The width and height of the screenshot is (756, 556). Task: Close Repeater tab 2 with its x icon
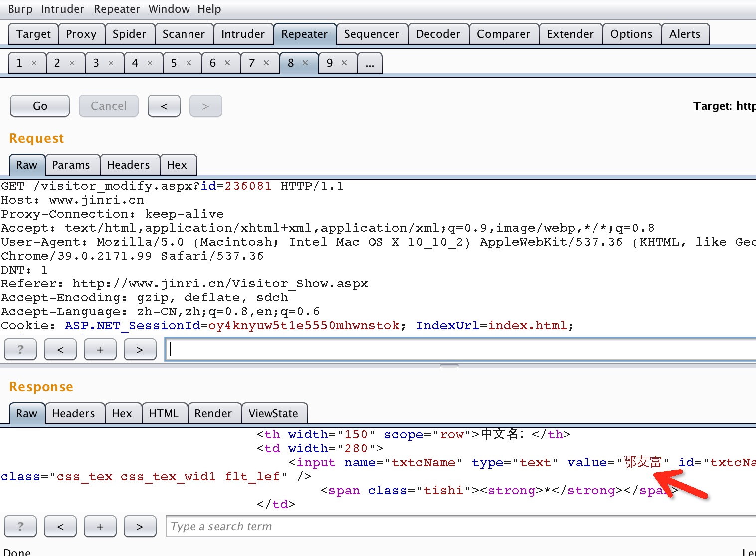click(x=72, y=63)
